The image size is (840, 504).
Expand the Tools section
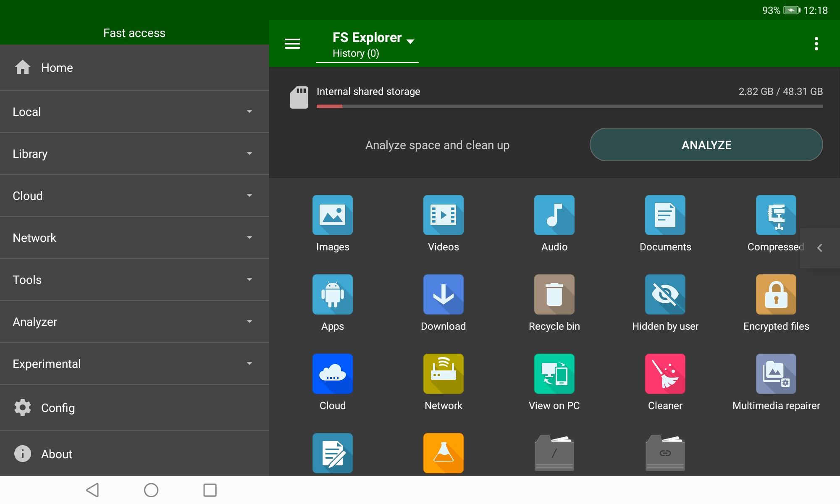pyautogui.click(x=134, y=280)
